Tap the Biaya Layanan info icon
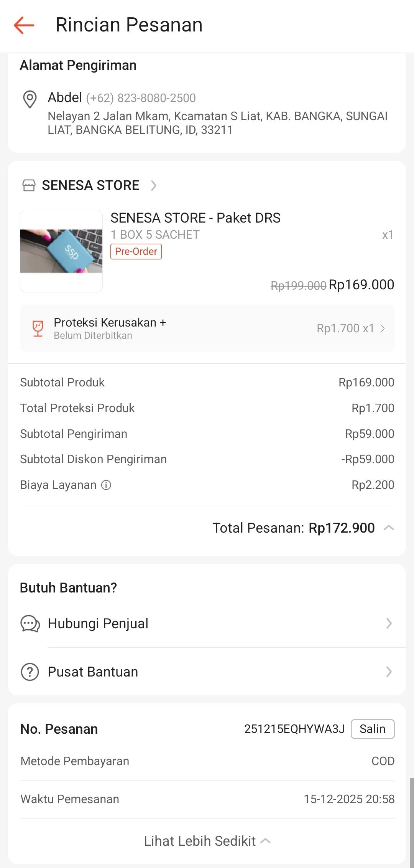This screenshot has height=868, width=414. point(106,485)
